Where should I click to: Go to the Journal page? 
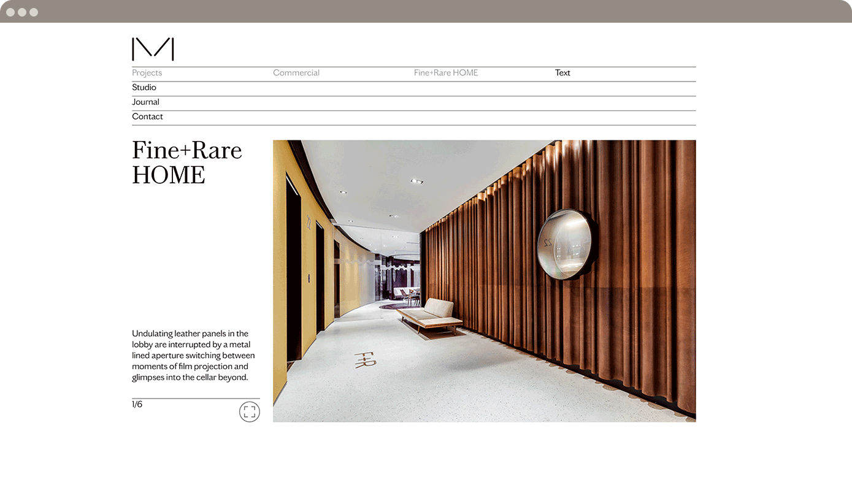[x=145, y=102]
